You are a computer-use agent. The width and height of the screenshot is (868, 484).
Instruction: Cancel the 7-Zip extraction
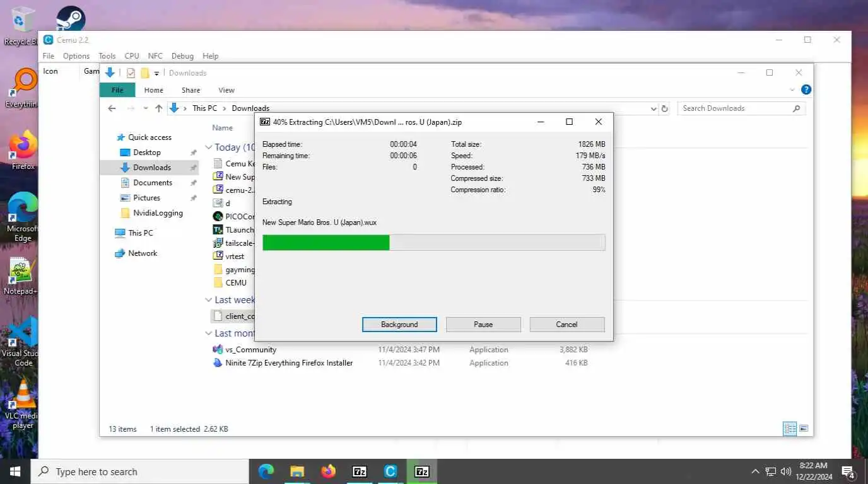point(566,325)
